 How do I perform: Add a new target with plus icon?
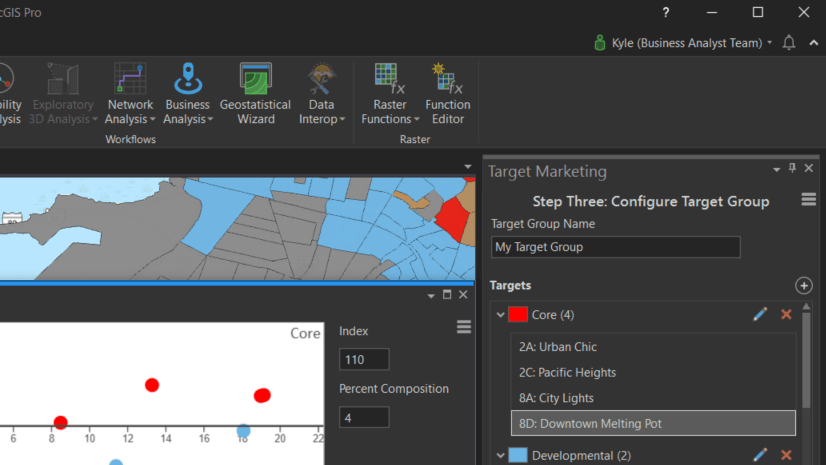coord(804,285)
